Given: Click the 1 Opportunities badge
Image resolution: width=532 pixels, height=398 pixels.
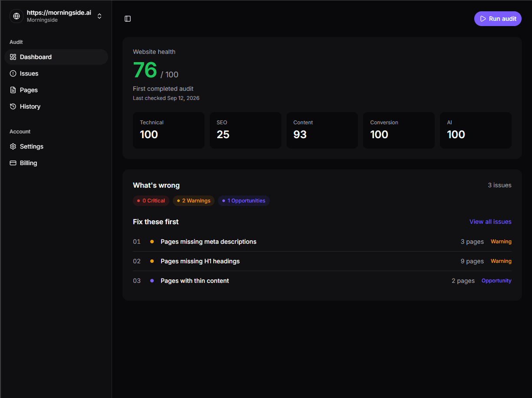Looking at the screenshot, I should pyautogui.click(x=244, y=201).
